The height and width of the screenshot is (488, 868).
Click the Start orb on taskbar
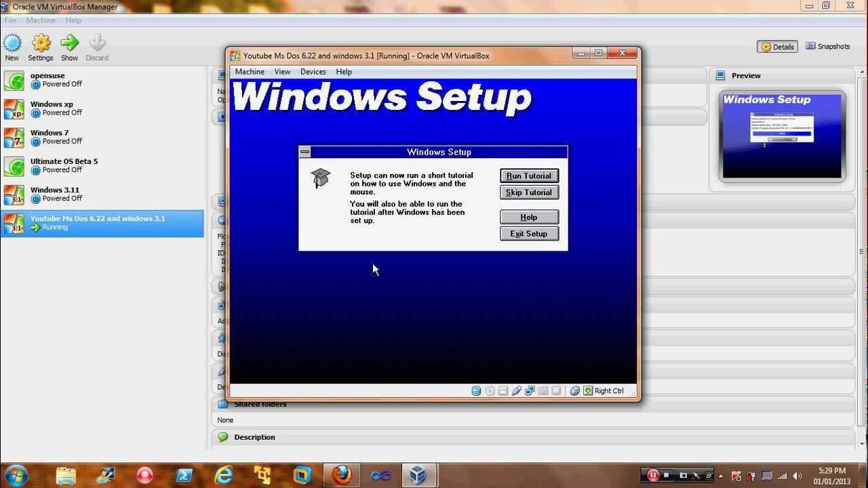[16, 475]
